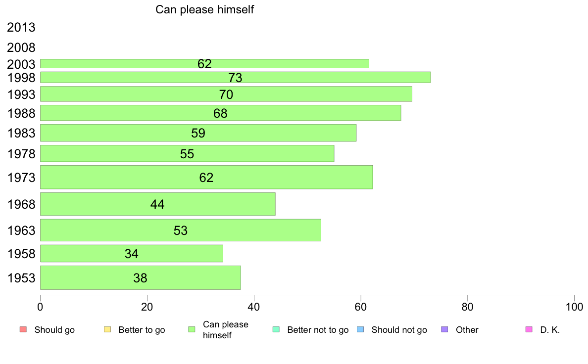Select the blue Should not go swatch

[360, 329]
